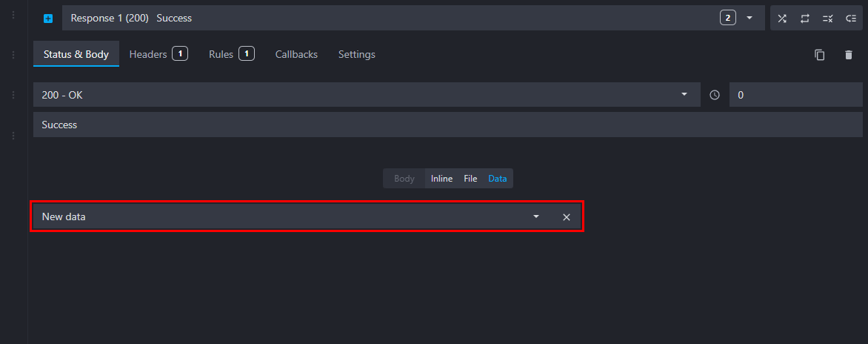Expand the 200 - OK status dropdown

(684, 95)
